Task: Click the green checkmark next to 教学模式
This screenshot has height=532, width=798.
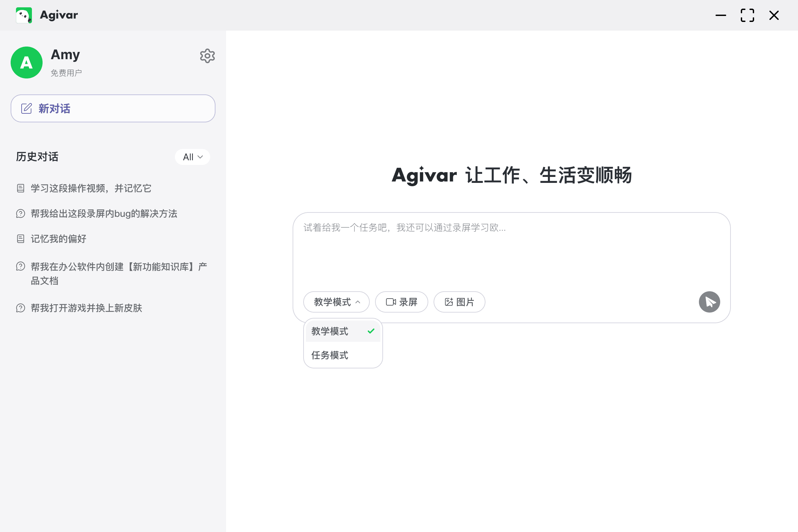Action: pyautogui.click(x=371, y=331)
